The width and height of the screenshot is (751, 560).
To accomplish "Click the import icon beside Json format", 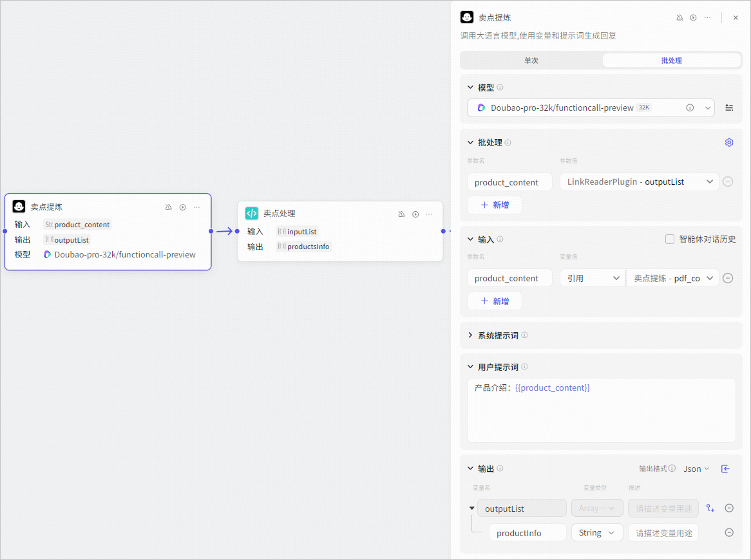I will (x=726, y=469).
